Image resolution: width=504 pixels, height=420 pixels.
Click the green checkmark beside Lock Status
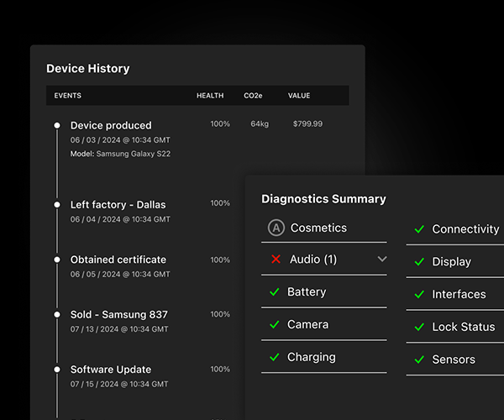[x=419, y=327]
